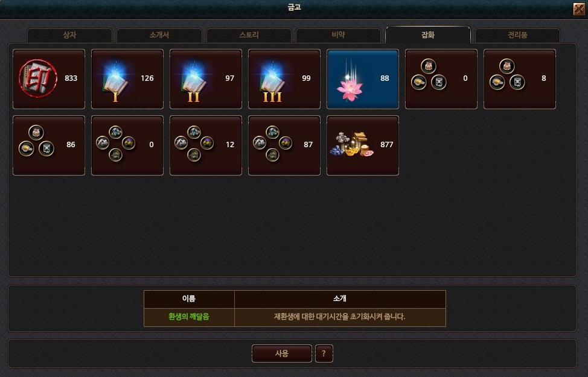Viewport: 588px width, 377px height.
Task: Select the four-resource bundle with count 0
Action: [127, 145]
